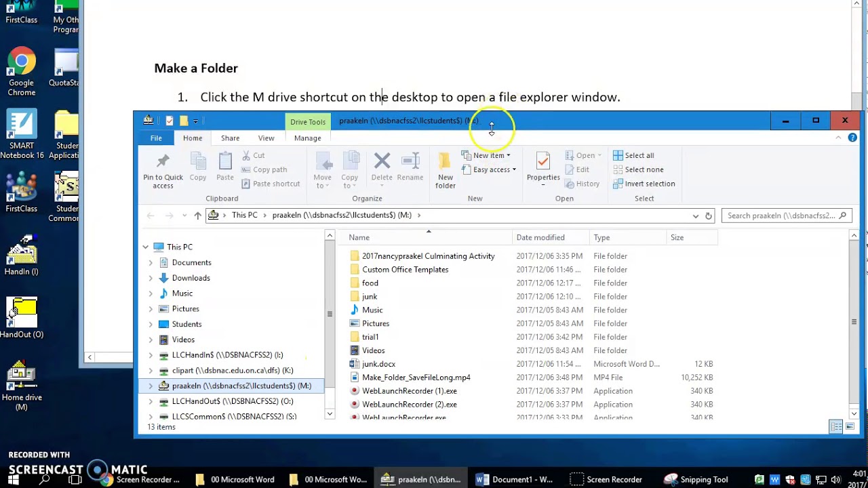Click the Edit command in Open group
Viewport: 868px width, 488px height.
pos(577,169)
